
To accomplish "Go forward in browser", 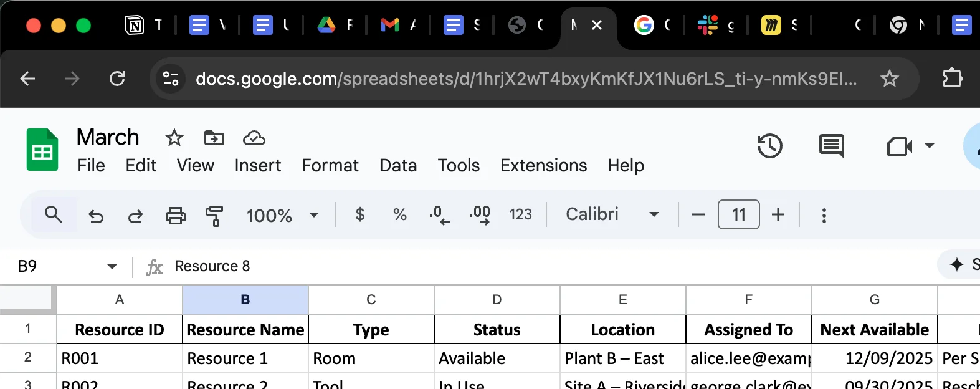I will [72, 79].
